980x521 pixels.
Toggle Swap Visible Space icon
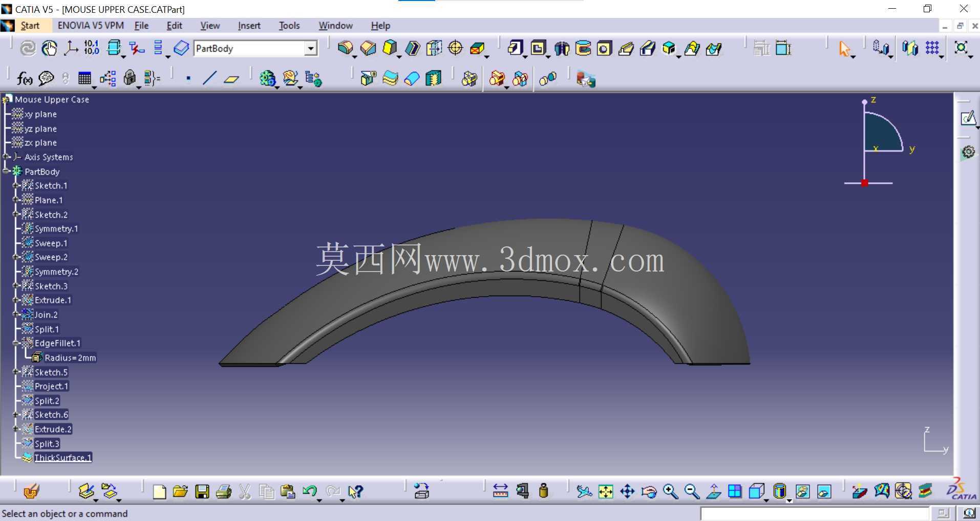pyautogui.click(x=824, y=491)
